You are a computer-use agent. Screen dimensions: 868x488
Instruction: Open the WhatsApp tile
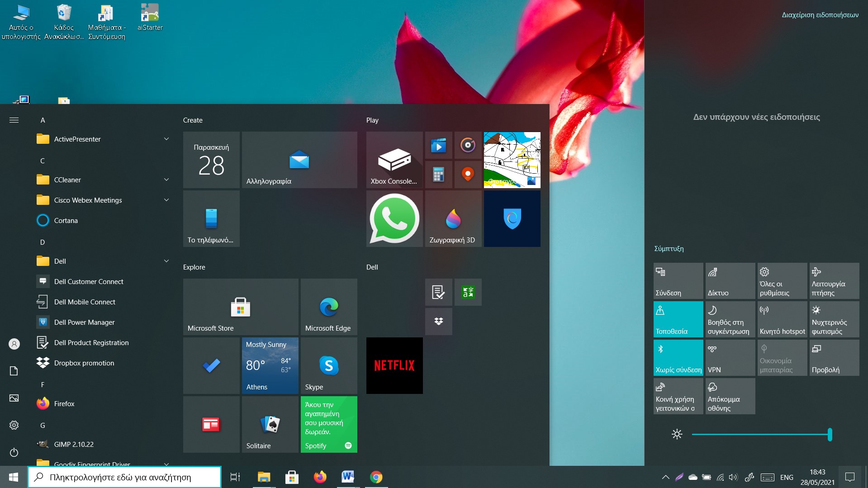click(394, 218)
